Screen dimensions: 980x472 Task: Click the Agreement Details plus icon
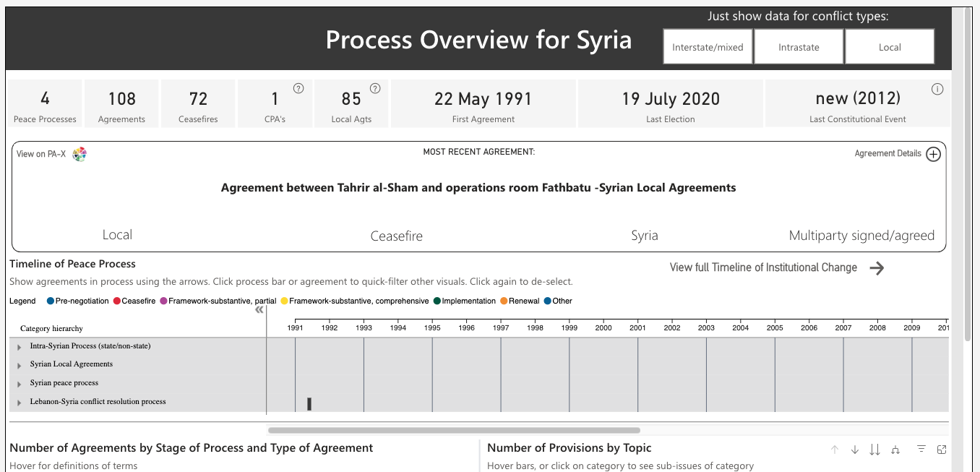point(933,154)
